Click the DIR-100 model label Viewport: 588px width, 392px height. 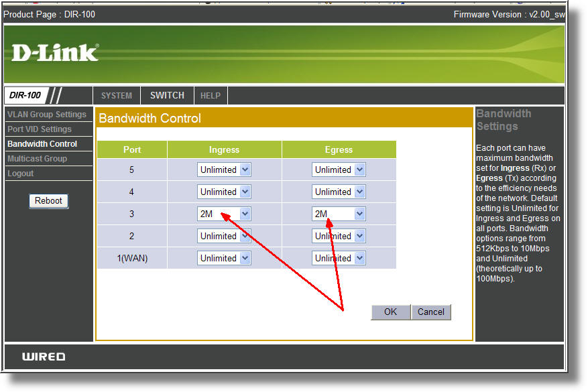(25, 95)
